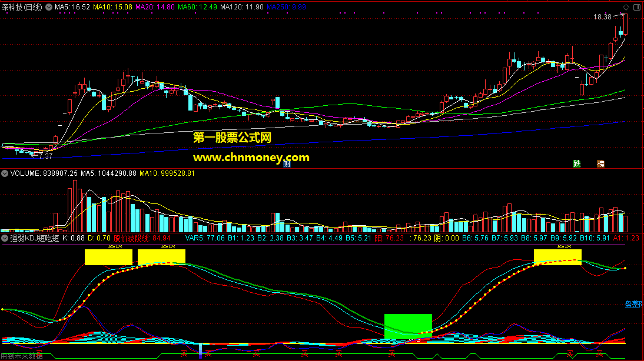
Task: Select the MA120: 11.90 label
Action: 241,7
